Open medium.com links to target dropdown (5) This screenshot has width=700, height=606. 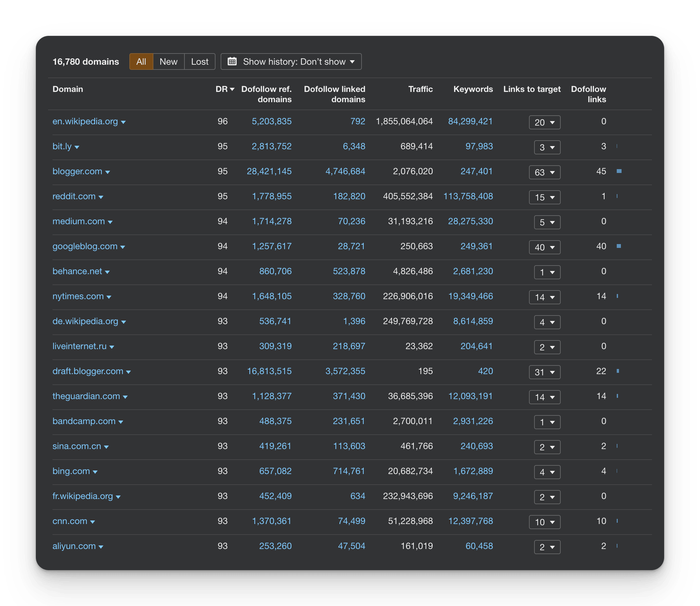547,223
